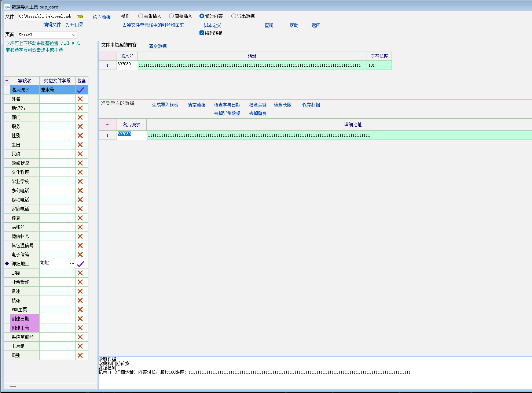Click the 保存数据 link
The width and height of the screenshot is (532, 393).
(311, 105)
